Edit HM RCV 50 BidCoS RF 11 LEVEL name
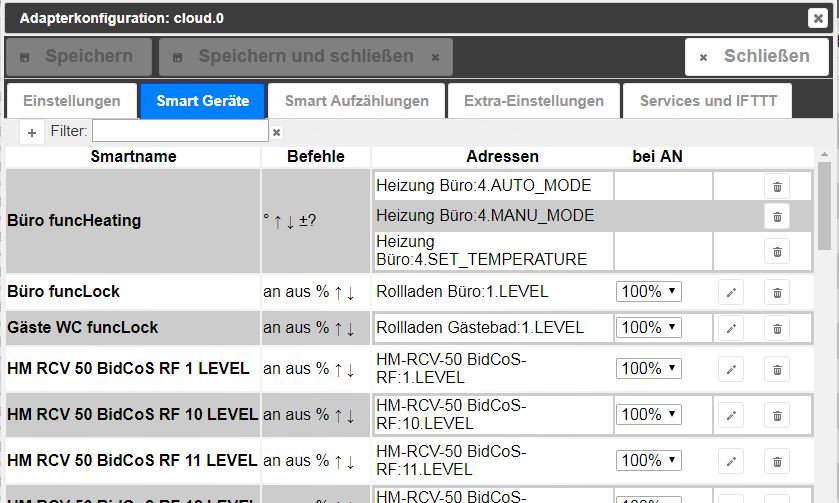The width and height of the screenshot is (839, 503). tap(731, 462)
